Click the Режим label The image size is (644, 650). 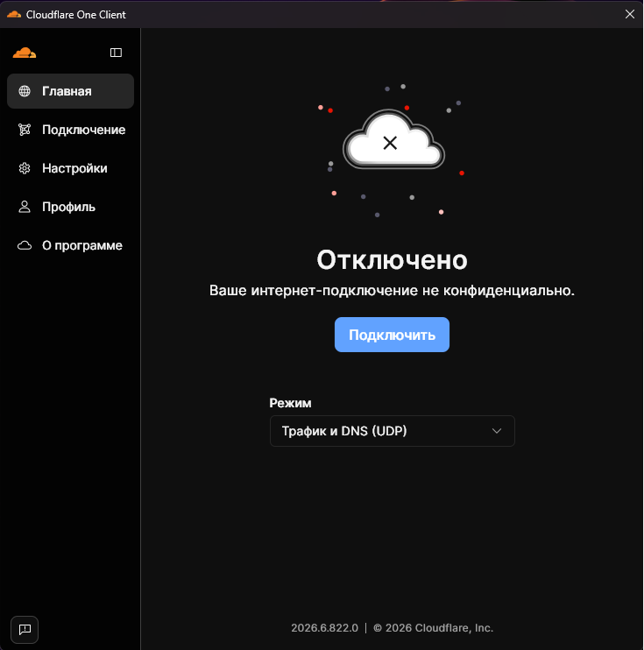(x=290, y=403)
